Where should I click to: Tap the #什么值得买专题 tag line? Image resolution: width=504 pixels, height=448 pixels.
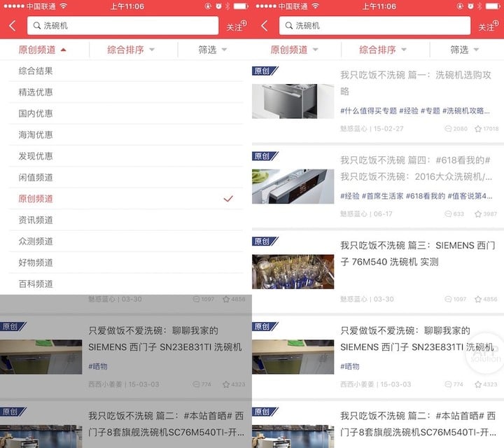(x=415, y=111)
